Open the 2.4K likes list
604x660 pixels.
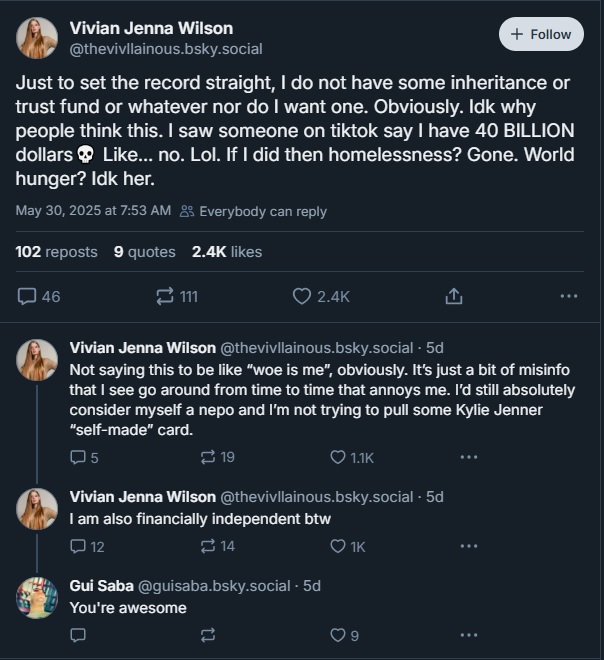pyautogui.click(x=226, y=252)
